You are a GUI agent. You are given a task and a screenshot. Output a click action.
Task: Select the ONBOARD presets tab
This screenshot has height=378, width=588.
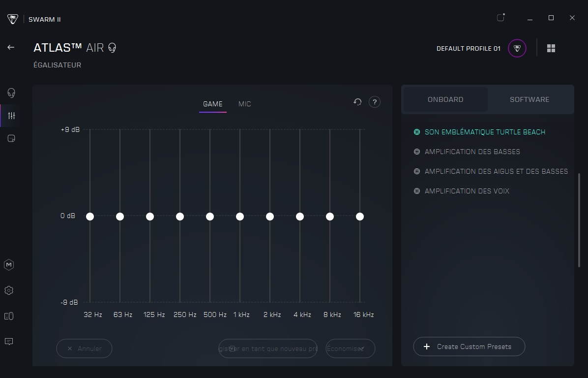445,99
